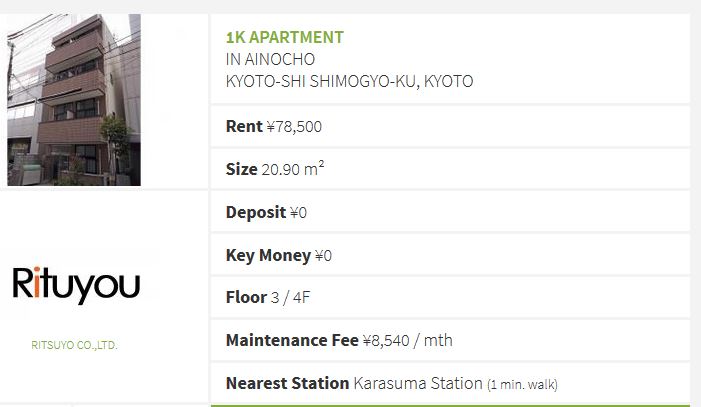Select the 20.90 m² size value
Viewport: 701px width, 407px height.
[292, 169]
